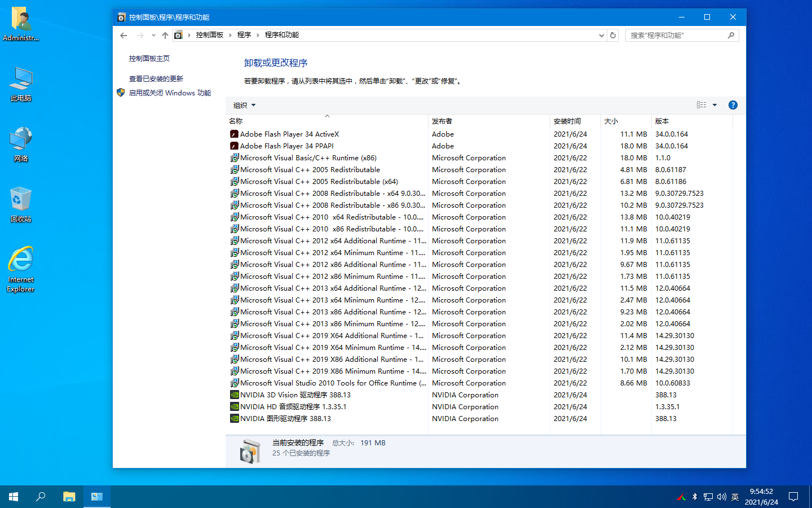Select Visual C++ 2010 x86 Redistributable row

pos(479,229)
